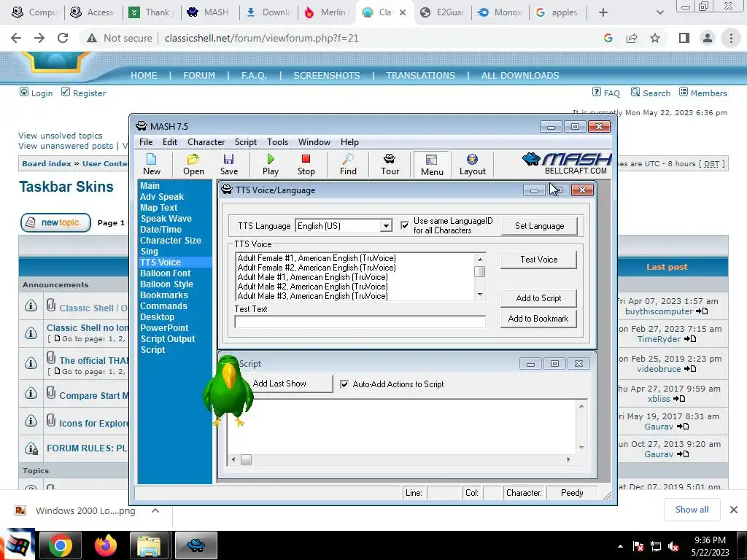Expand the tab search chevron in Chrome
This screenshot has width=747, height=560.
click(x=659, y=12)
